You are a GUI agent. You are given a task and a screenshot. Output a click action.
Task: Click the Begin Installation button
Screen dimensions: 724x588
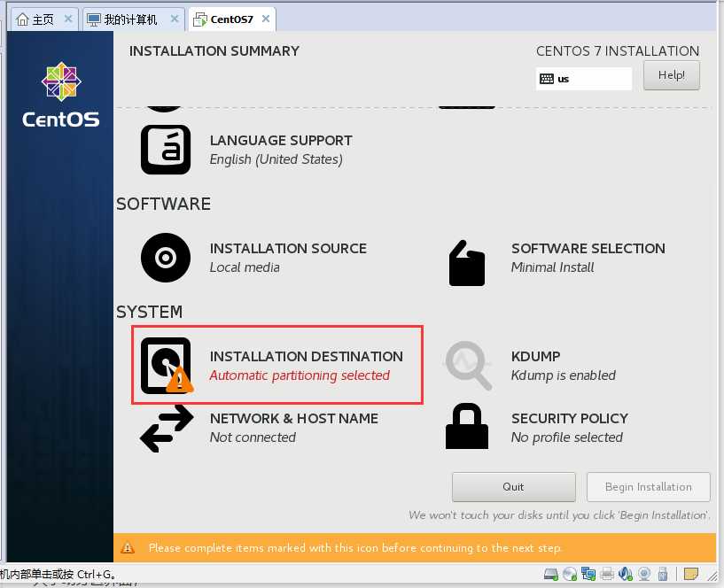point(649,487)
